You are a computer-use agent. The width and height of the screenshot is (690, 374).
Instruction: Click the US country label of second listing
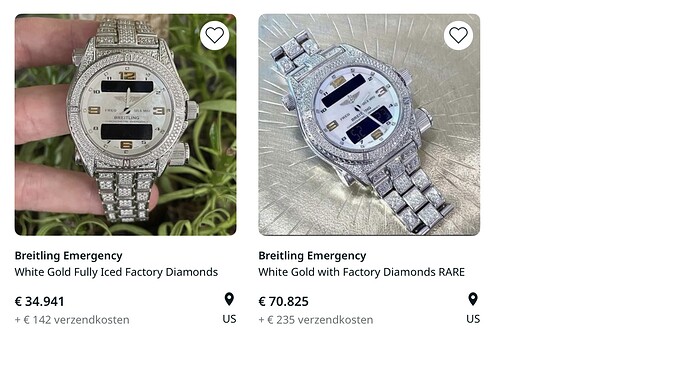pyautogui.click(x=473, y=319)
